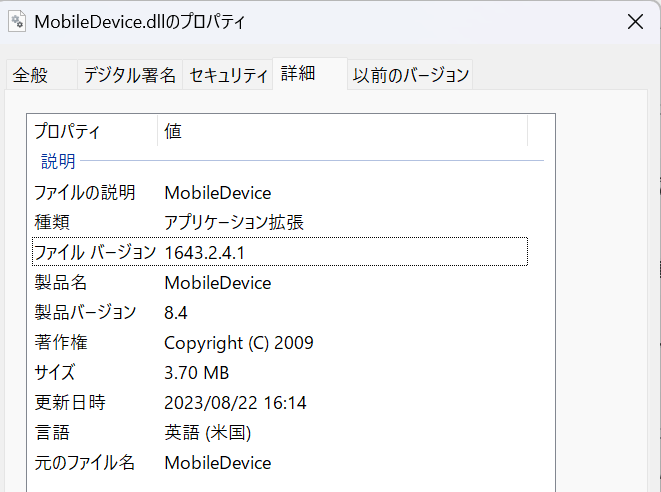Select the ファイル バージョン property label

[x=95, y=253]
